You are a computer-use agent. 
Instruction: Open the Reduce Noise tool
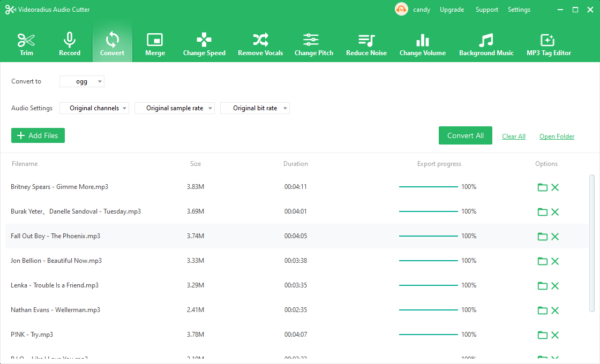pos(366,45)
